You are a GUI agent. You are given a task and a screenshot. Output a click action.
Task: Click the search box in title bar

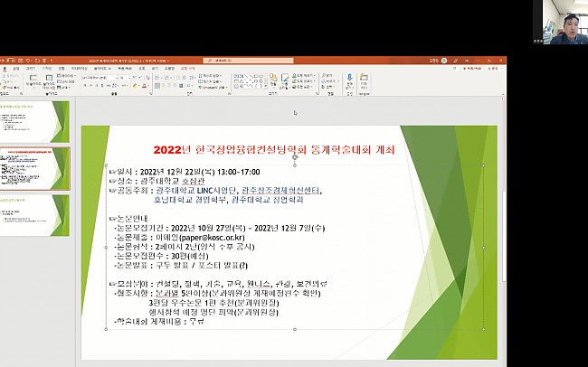[248, 61]
